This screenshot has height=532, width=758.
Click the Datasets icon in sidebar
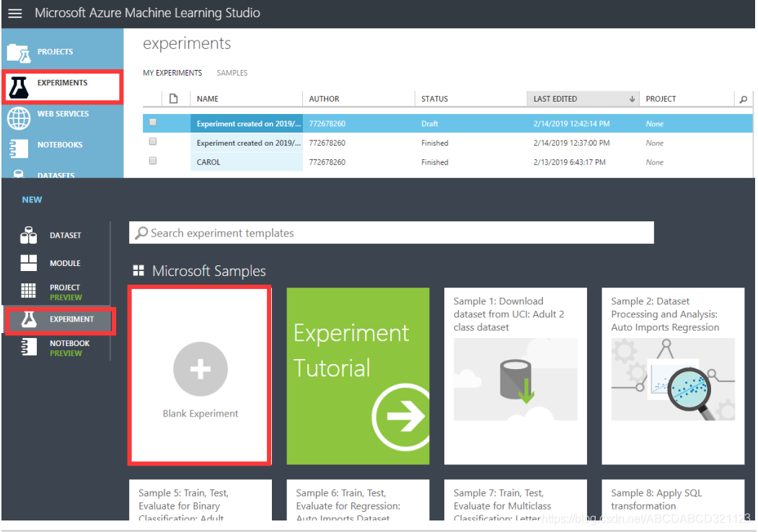click(x=19, y=174)
